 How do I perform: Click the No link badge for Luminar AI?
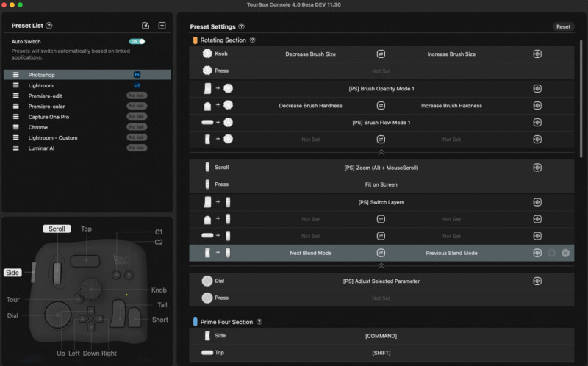pos(137,148)
